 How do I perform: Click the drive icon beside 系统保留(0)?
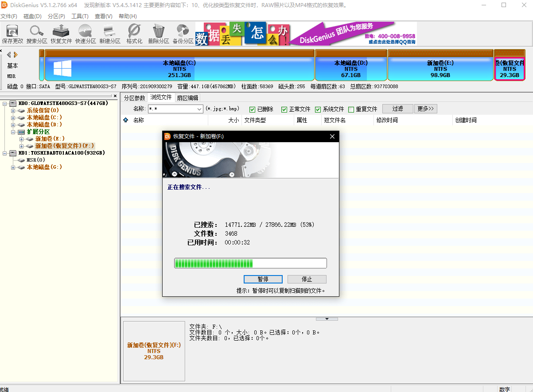pyautogui.click(x=22, y=110)
